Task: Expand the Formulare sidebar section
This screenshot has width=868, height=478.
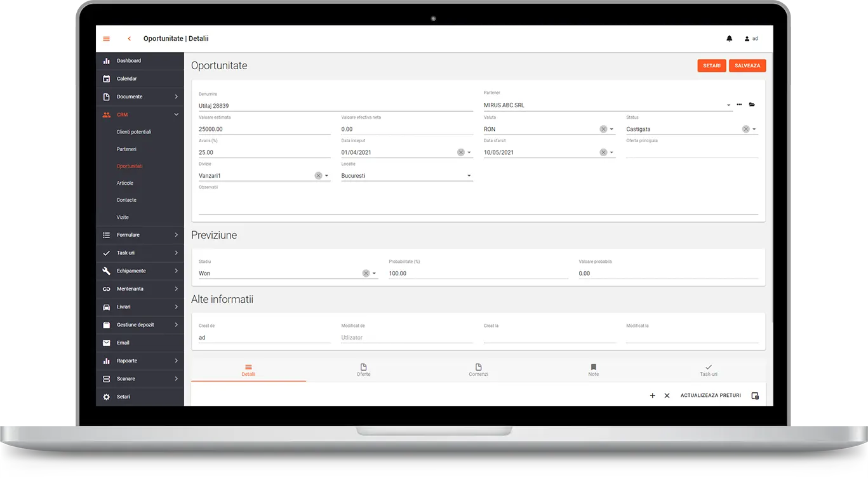Action: click(176, 235)
